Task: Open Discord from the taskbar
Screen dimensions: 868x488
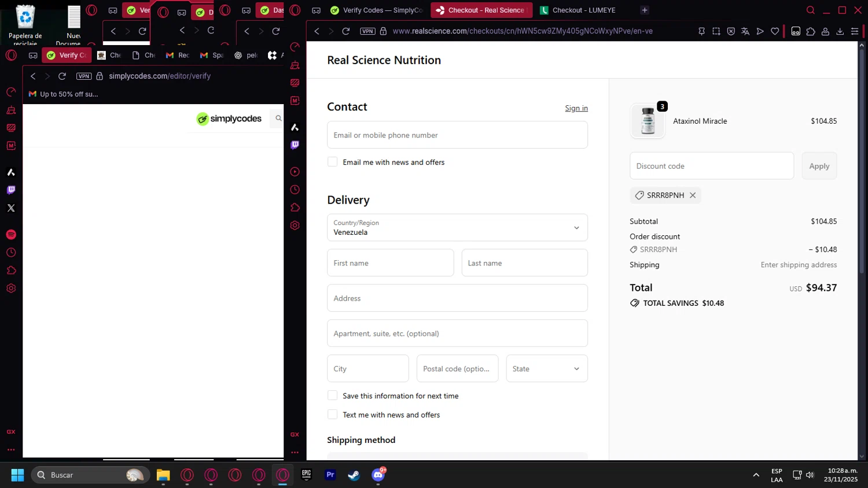Action: (x=378, y=475)
